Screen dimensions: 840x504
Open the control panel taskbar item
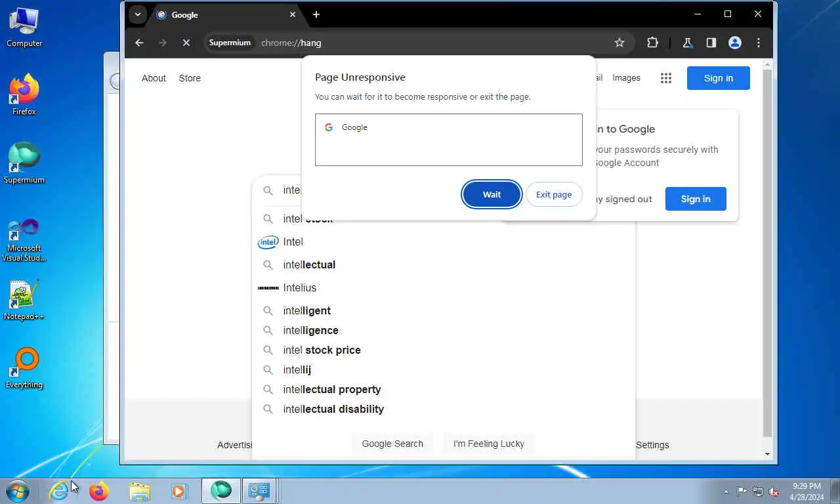[x=260, y=491]
